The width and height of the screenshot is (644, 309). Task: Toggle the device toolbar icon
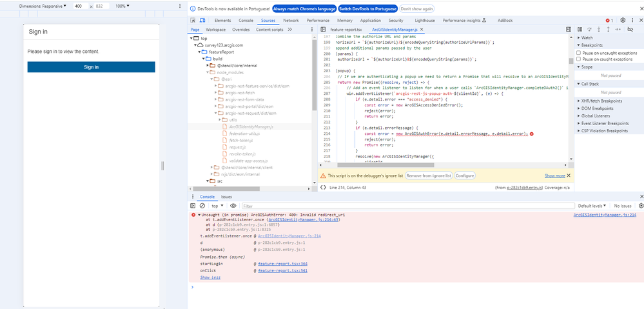(x=204, y=21)
